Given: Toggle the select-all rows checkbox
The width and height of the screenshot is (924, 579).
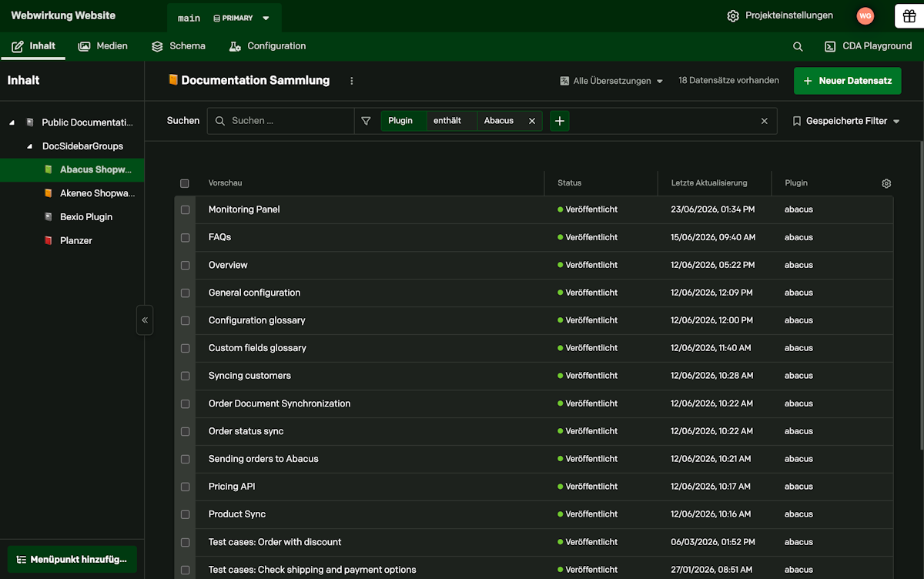Looking at the screenshot, I should point(185,183).
